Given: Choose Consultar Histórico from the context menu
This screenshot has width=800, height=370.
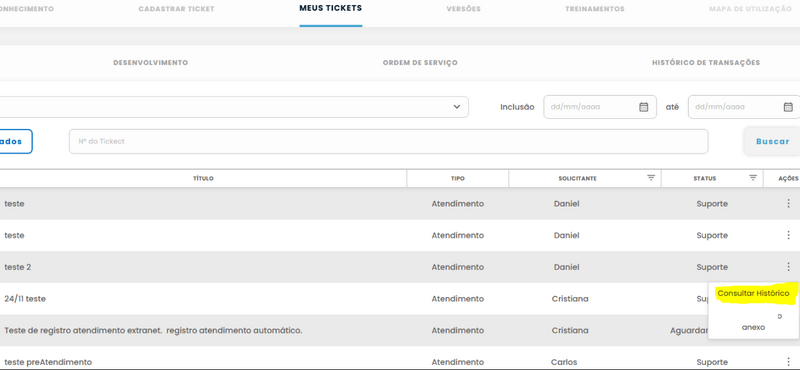Looking at the screenshot, I should coord(753,293).
